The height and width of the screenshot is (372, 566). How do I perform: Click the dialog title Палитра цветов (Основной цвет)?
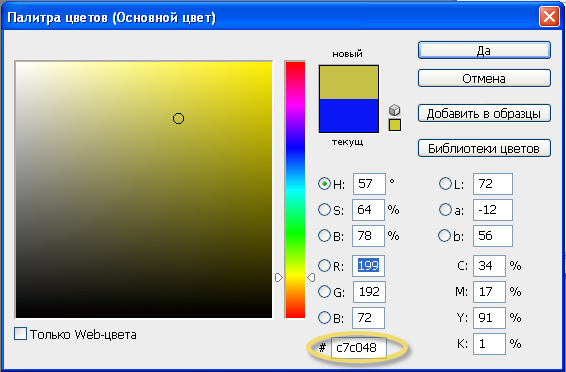112,17
